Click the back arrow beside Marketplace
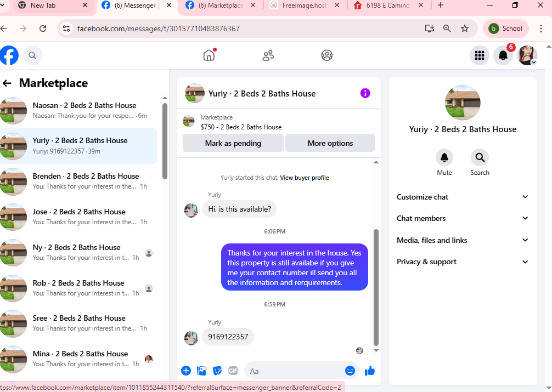 click(7, 83)
